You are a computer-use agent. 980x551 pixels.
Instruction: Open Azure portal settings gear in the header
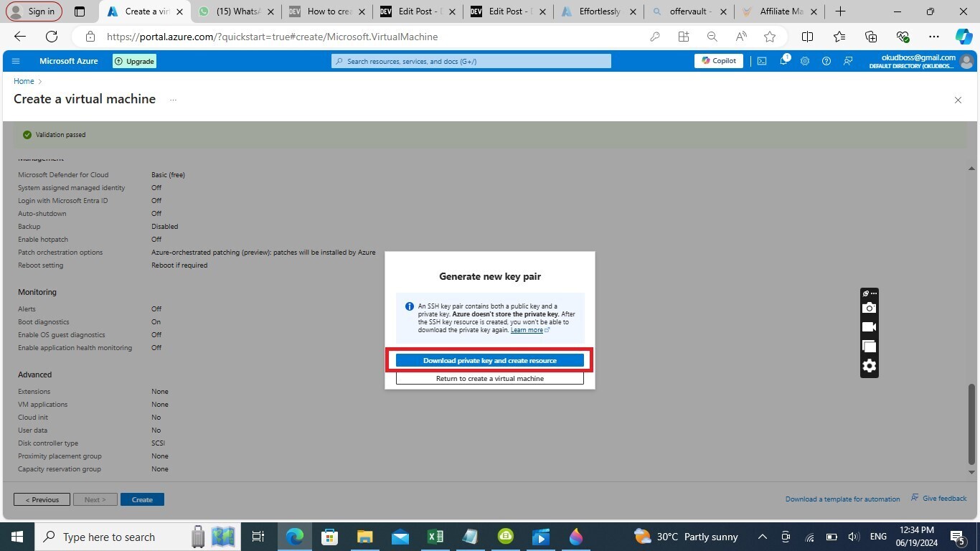point(805,61)
